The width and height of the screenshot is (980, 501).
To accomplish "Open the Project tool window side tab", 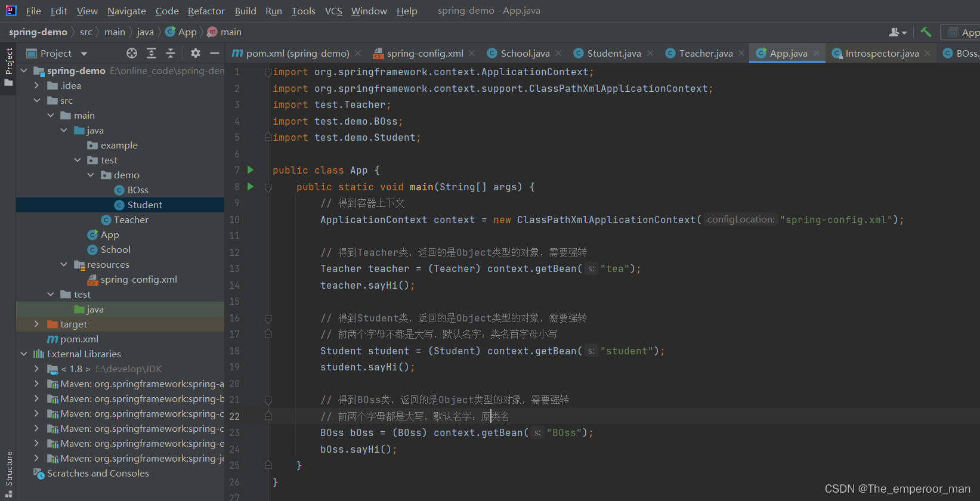I will click(8, 67).
